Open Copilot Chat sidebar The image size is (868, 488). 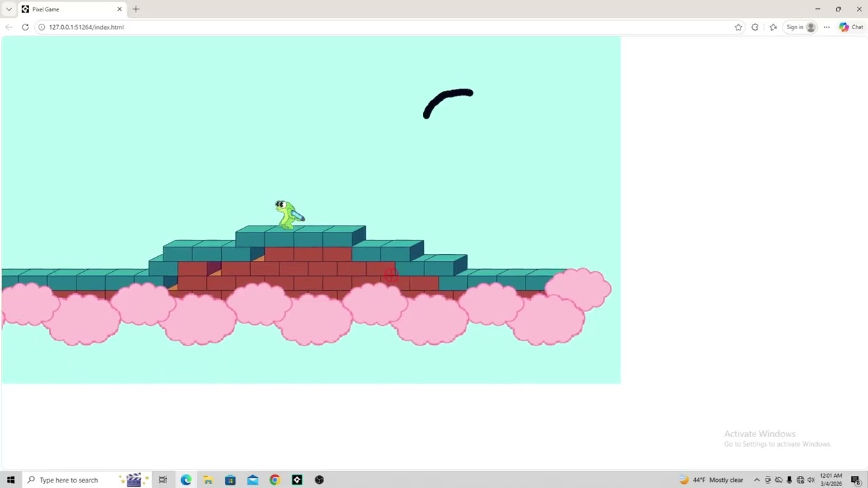851,27
